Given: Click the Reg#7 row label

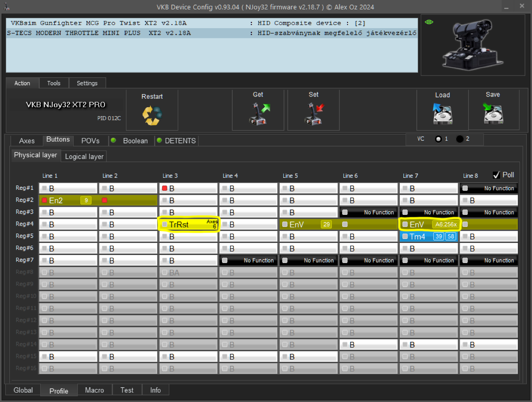Looking at the screenshot, I should 25,260.
